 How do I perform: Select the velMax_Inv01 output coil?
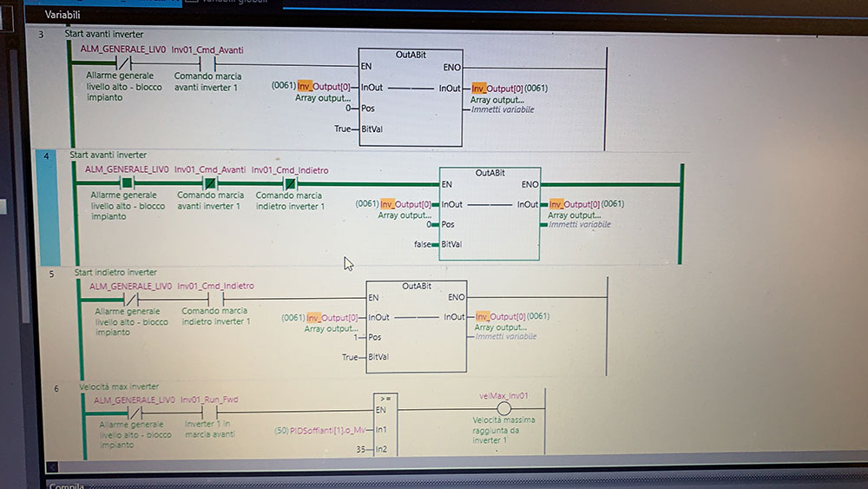[503, 408]
